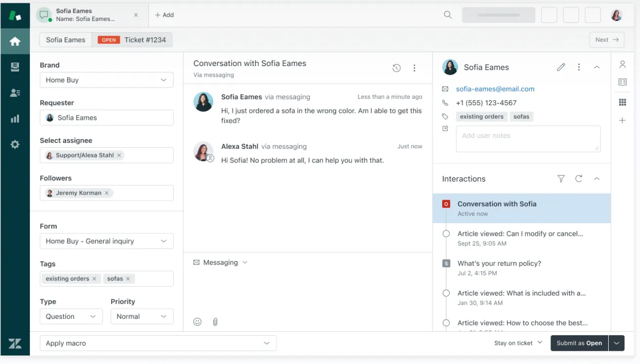The height and width of the screenshot is (364, 640).
Task: Open the Views icon in sidebar
Action: coord(15,67)
